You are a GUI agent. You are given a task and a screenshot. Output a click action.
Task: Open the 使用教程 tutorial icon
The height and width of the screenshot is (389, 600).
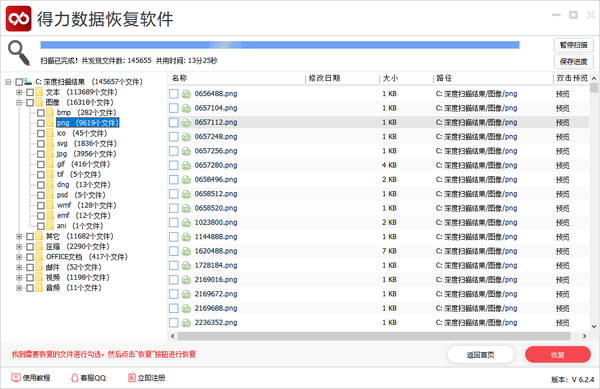click(16, 378)
